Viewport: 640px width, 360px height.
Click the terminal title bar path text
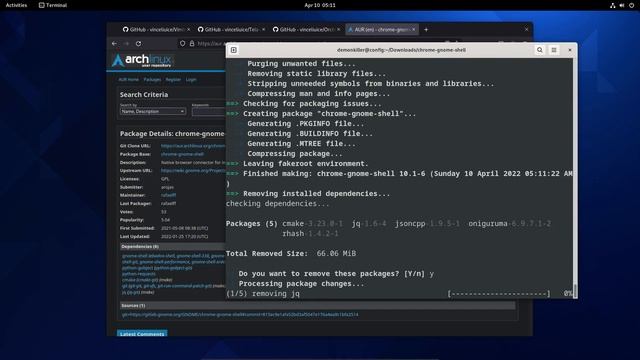point(401,50)
